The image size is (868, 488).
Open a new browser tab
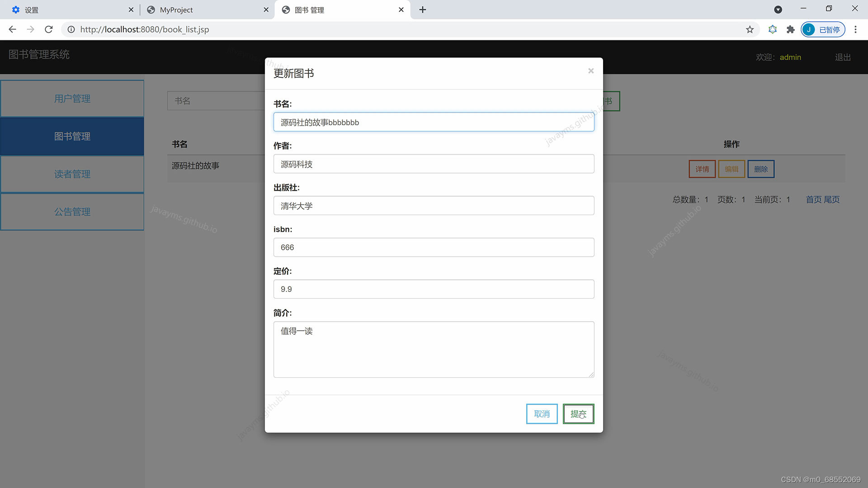[x=422, y=9]
